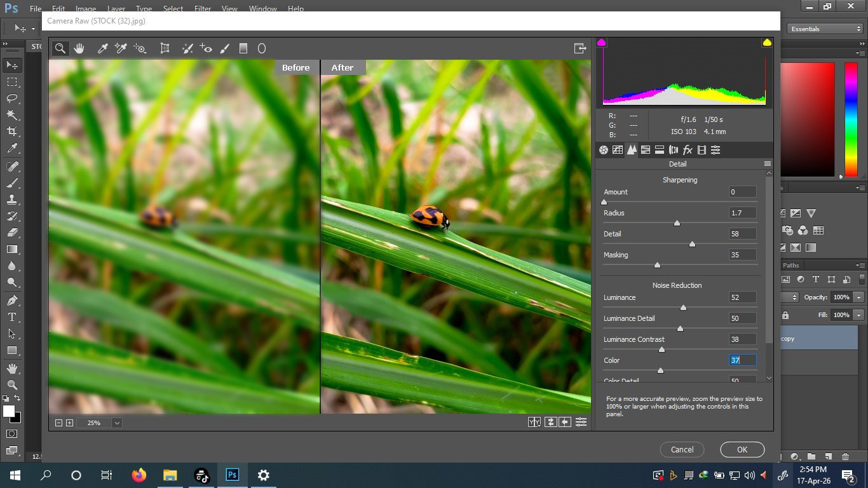
Task: Click the Radius slider handle
Action: (677, 223)
